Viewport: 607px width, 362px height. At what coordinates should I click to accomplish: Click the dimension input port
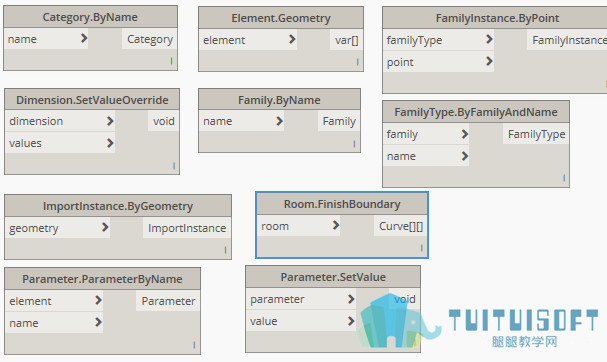click(60, 121)
